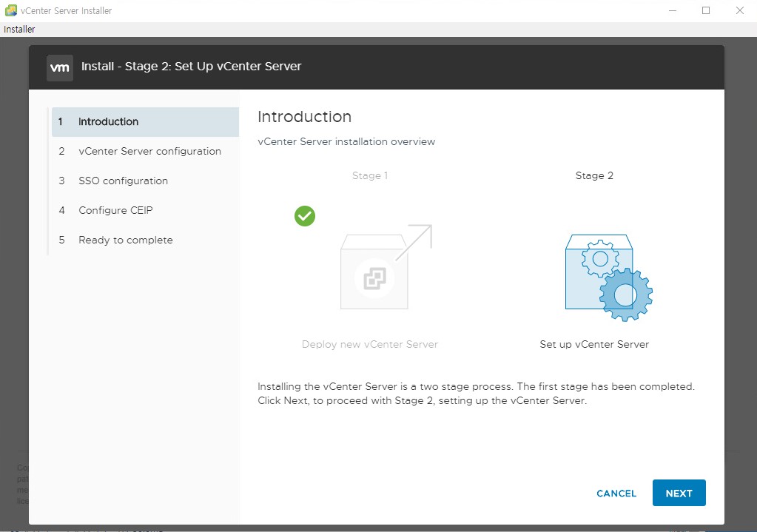This screenshot has height=532, width=757.
Task: Open the Installer menu
Action: [x=19, y=29]
